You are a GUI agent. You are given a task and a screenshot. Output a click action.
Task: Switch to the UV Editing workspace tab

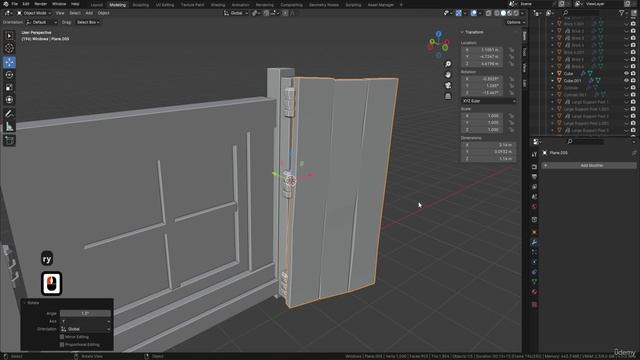(x=165, y=5)
